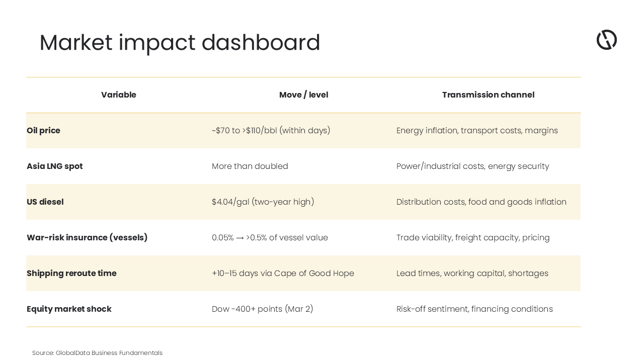Click the Market impact dashboard title
Image resolution: width=644 pixels, height=362 pixels.
tap(180, 43)
